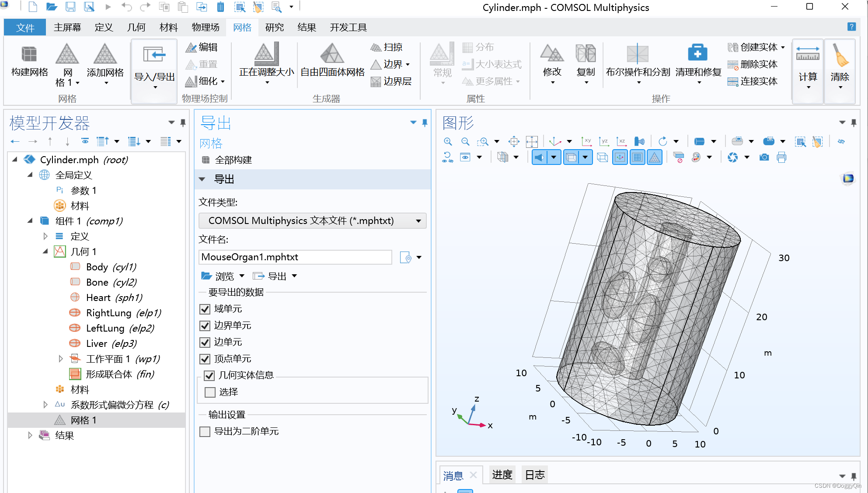The image size is (868, 493).
Task: Uncheck the 域单元 checkbox
Action: pos(205,309)
